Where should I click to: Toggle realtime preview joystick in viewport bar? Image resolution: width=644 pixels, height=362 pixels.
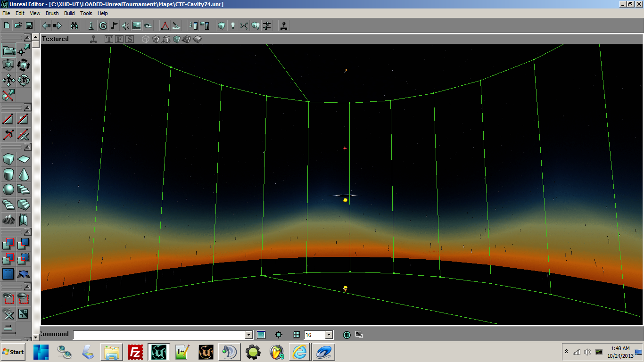[94, 39]
